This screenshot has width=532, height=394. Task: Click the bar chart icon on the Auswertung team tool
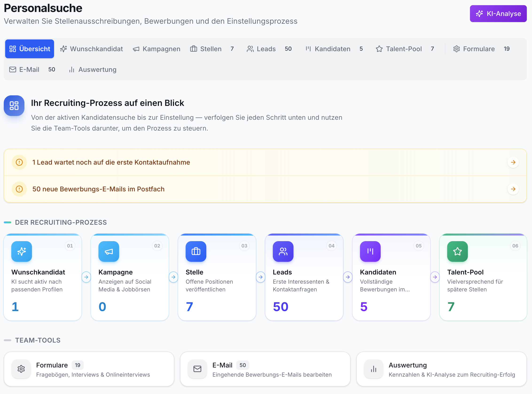point(374,369)
